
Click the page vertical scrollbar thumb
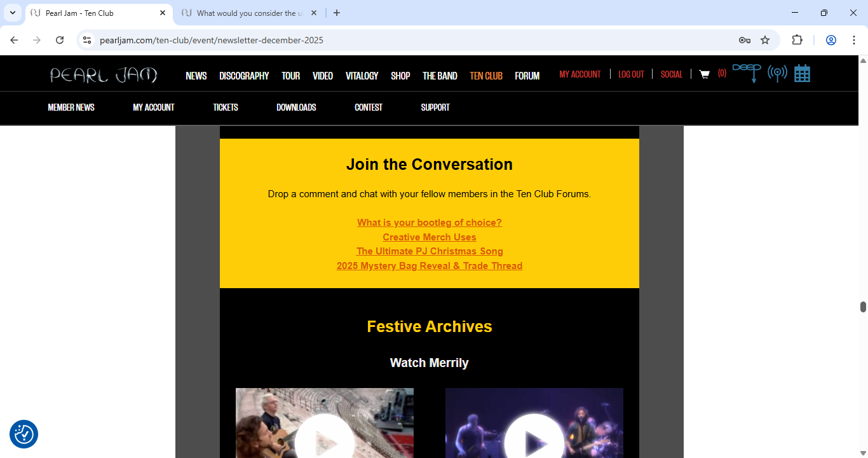(863, 307)
